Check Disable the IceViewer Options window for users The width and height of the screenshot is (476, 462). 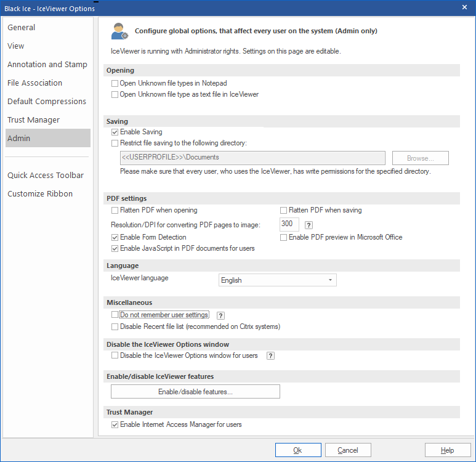(x=115, y=355)
